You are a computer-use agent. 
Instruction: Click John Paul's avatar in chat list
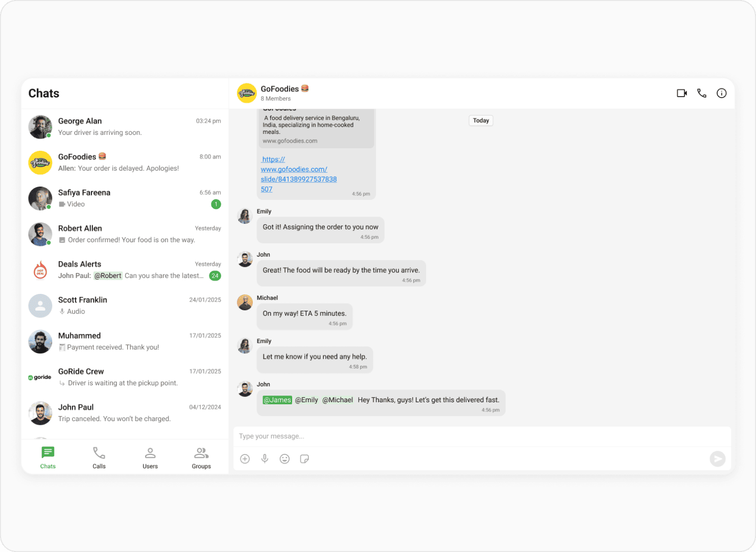pyautogui.click(x=40, y=413)
